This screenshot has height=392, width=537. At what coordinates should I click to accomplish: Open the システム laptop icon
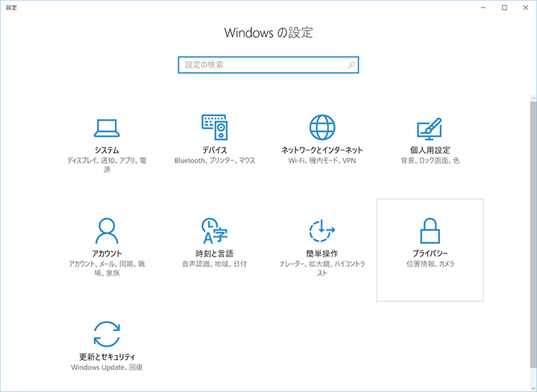107,128
